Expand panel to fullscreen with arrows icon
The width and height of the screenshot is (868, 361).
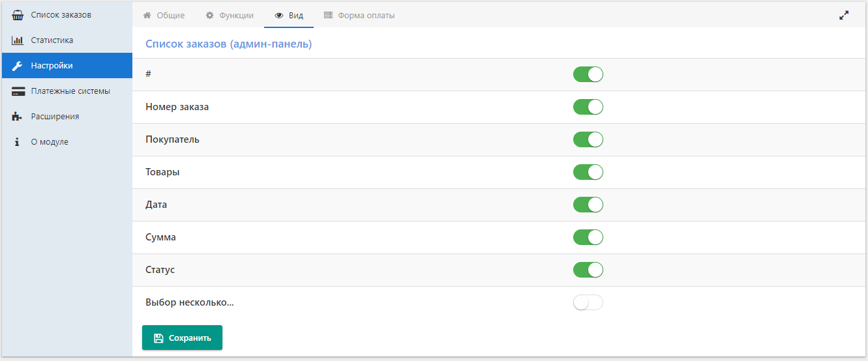[x=844, y=16]
